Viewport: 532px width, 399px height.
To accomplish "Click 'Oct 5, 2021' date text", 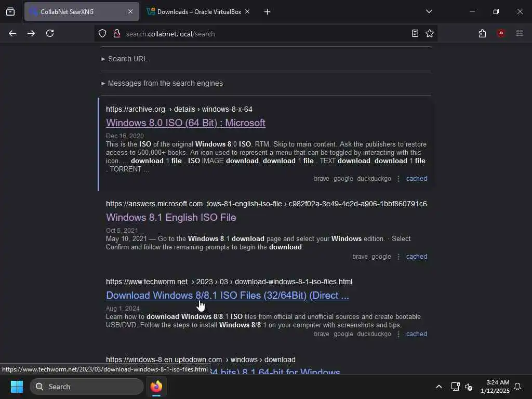I will (122, 231).
